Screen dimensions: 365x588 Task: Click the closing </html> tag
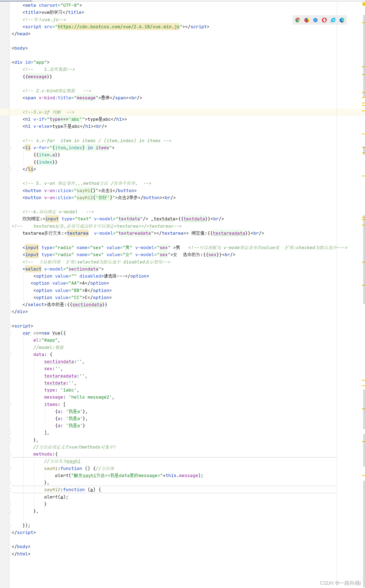tap(21, 554)
